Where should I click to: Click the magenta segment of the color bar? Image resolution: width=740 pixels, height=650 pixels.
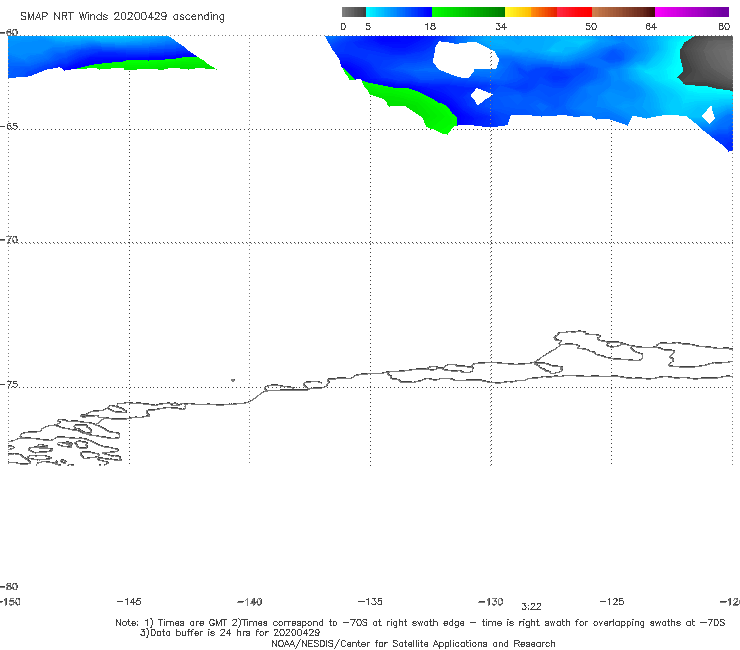[692, 12]
